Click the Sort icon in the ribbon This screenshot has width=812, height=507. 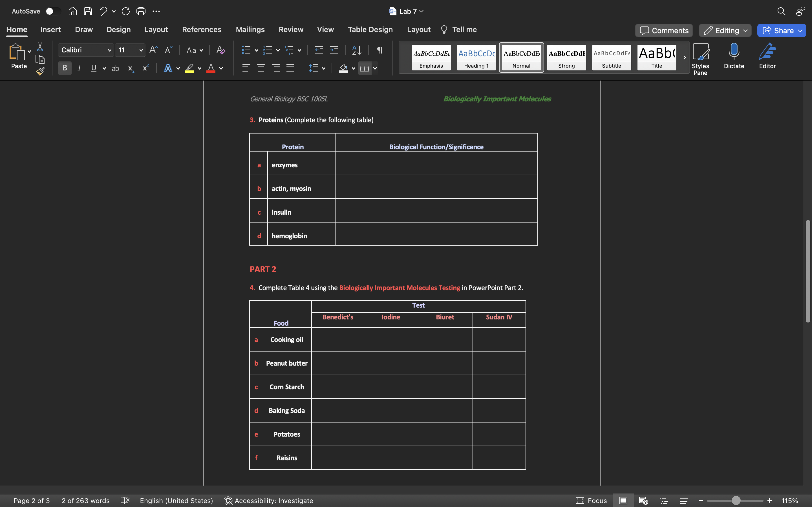point(356,50)
